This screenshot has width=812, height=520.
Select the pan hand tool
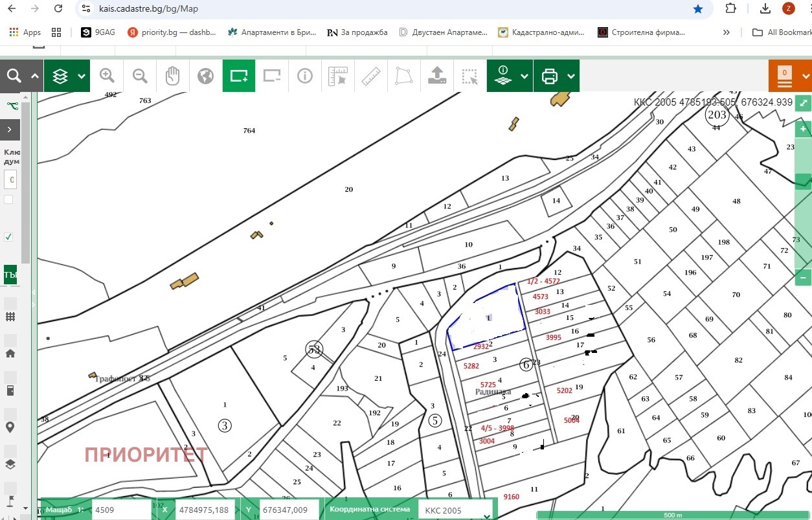(172, 76)
